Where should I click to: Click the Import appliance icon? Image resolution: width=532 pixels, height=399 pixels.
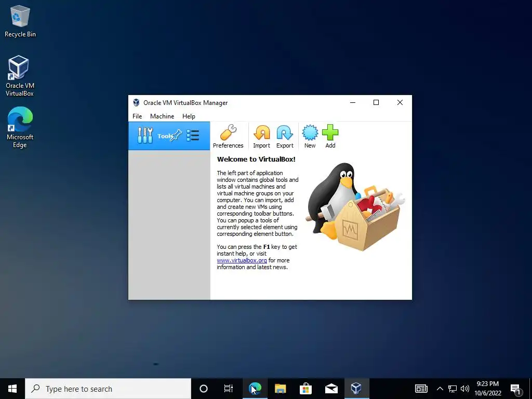tap(262, 136)
